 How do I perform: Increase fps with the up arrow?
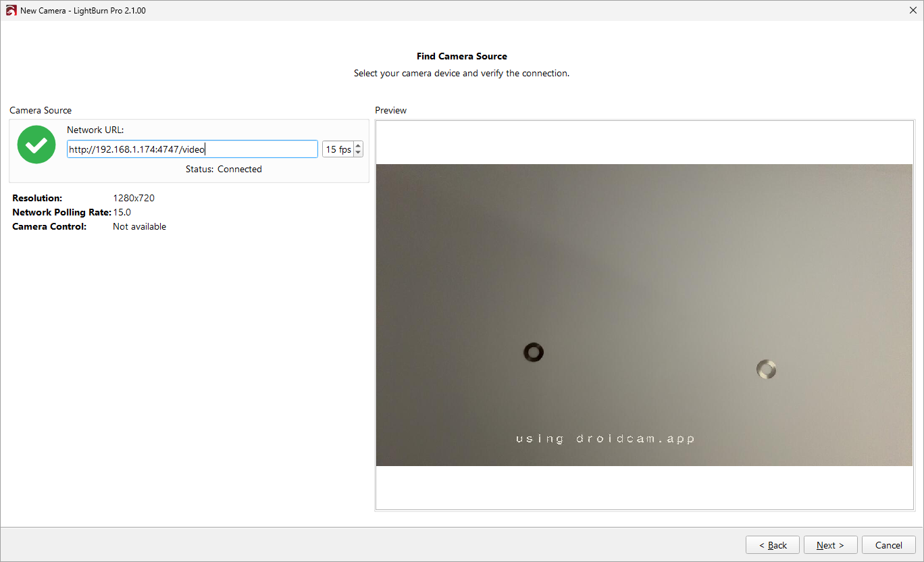coord(358,145)
